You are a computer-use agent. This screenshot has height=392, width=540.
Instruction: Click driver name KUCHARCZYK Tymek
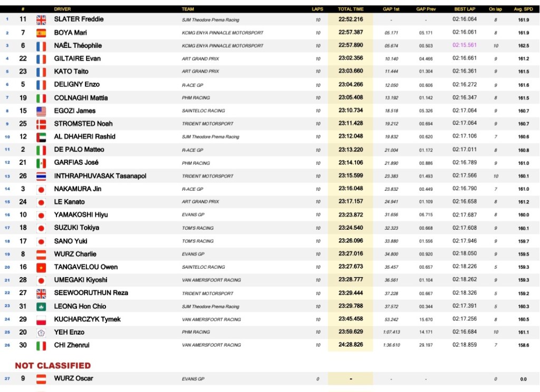pyautogui.click(x=87, y=319)
